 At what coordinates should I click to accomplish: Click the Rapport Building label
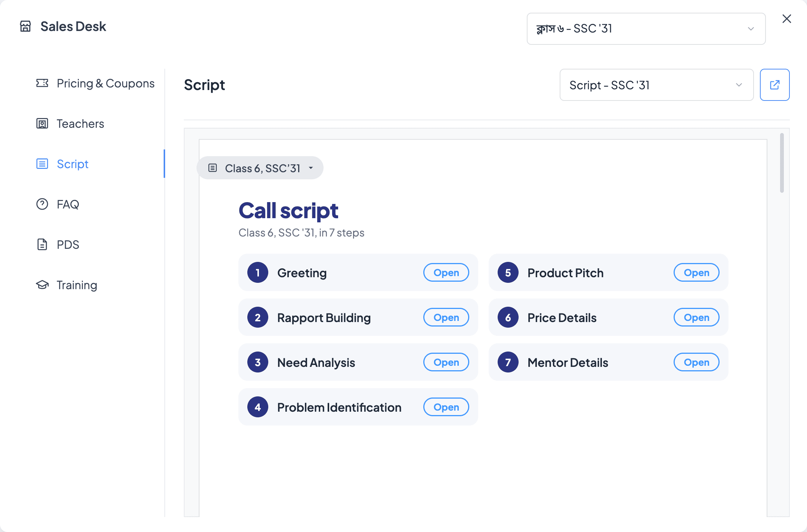[324, 318]
